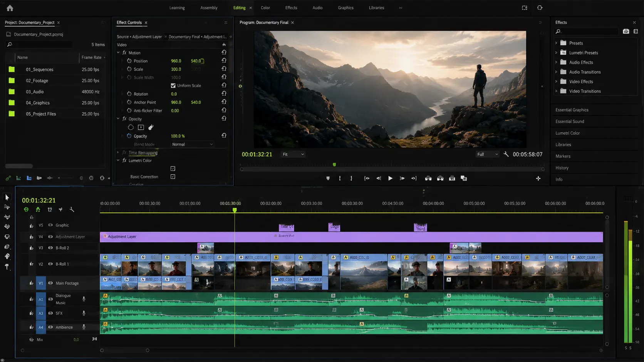Toggle linked selection in timeline

point(50,210)
